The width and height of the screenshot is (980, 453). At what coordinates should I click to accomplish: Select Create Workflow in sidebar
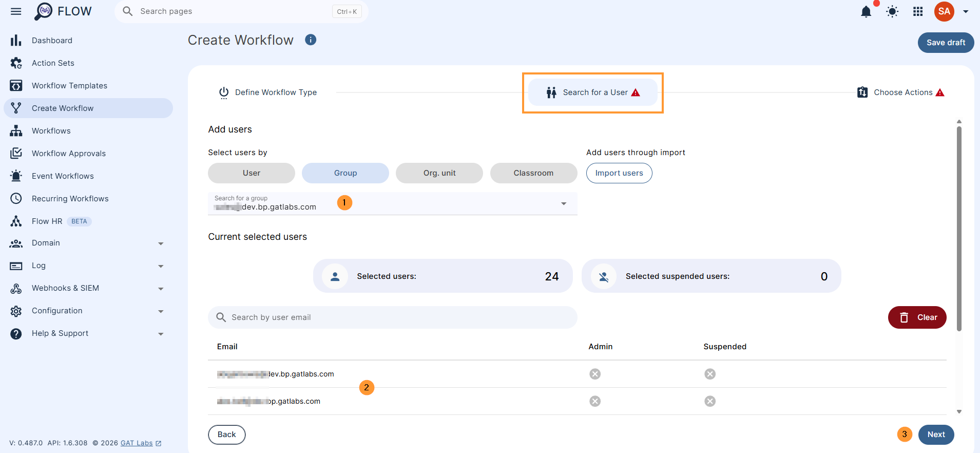(88, 108)
